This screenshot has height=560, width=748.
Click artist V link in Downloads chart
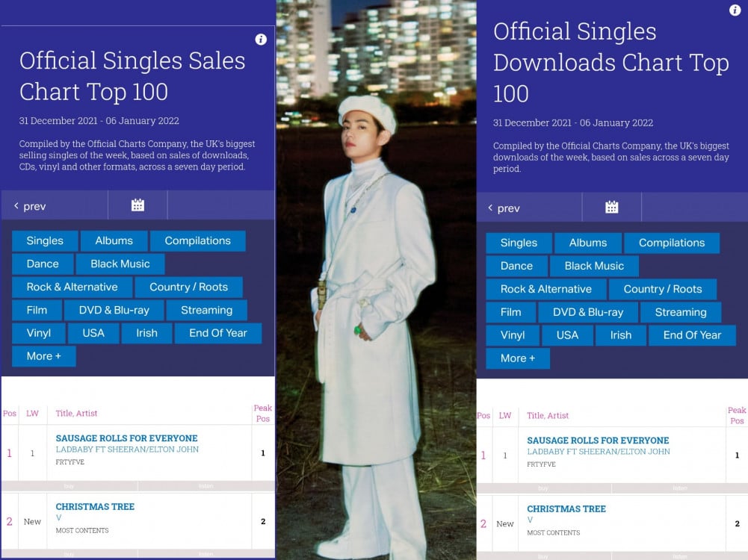pyautogui.click(x=530, y=520)
